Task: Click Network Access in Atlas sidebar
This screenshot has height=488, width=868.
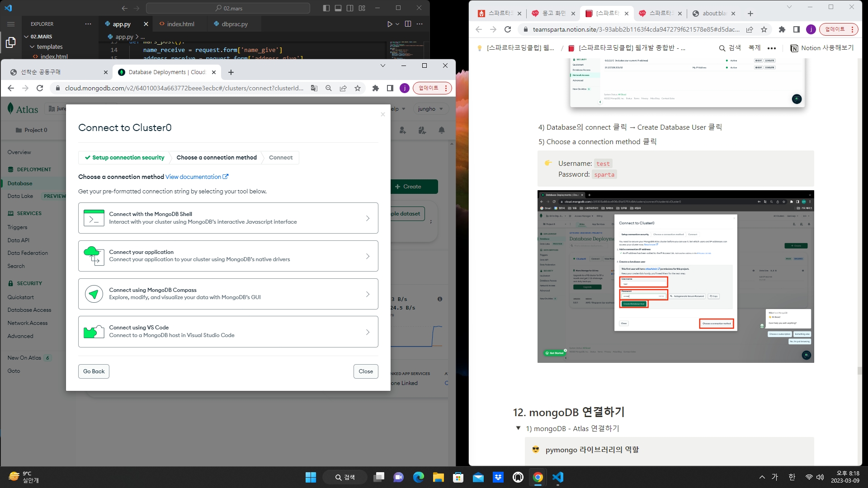Action: pos(28,323)
